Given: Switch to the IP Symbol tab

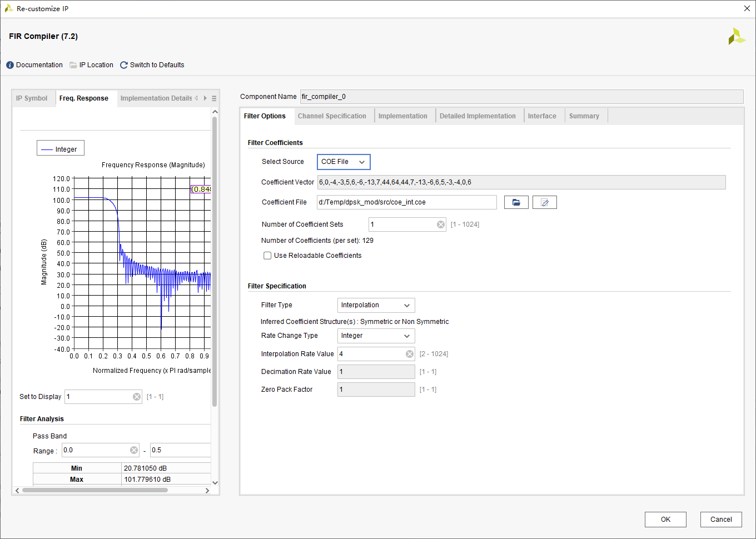Looking at the screenshot, I should point(32,98).
